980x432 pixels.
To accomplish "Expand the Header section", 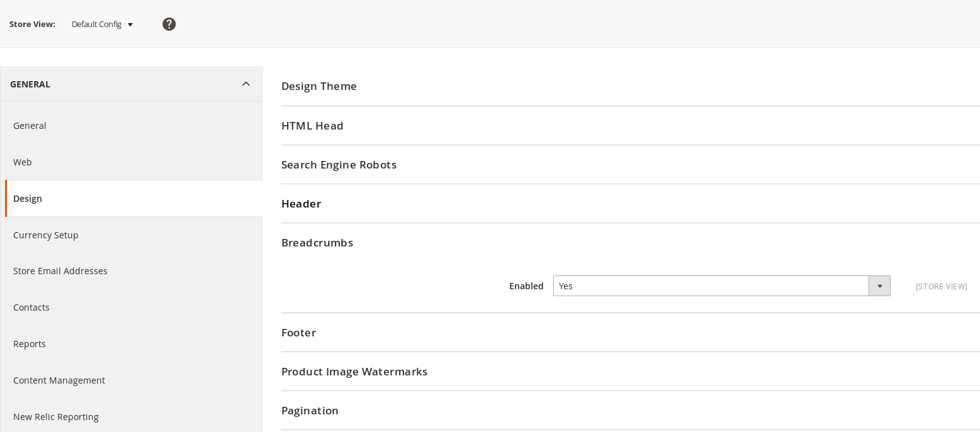I will tap(301, 204).
